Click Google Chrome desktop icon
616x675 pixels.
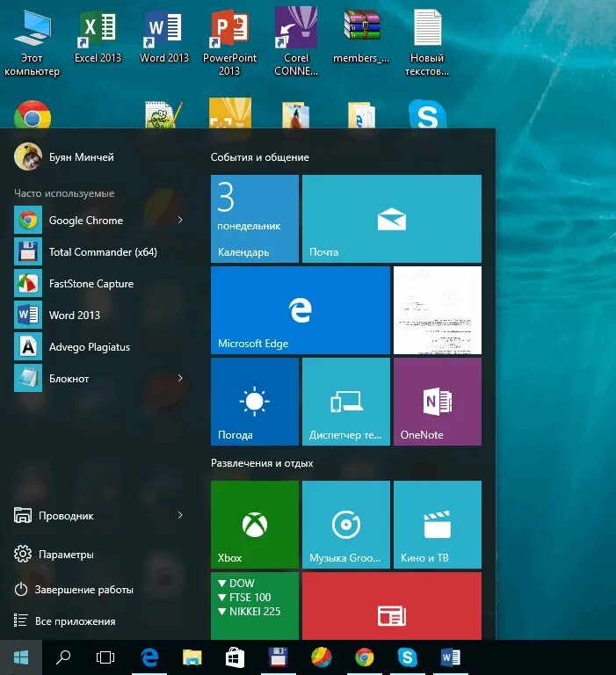(33, 114)
